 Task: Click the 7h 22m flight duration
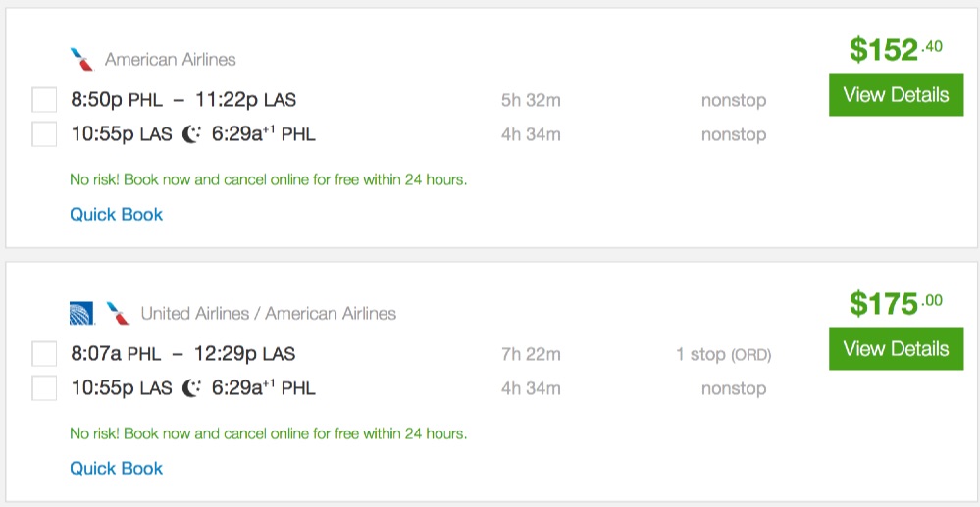(x=531, y=354)
